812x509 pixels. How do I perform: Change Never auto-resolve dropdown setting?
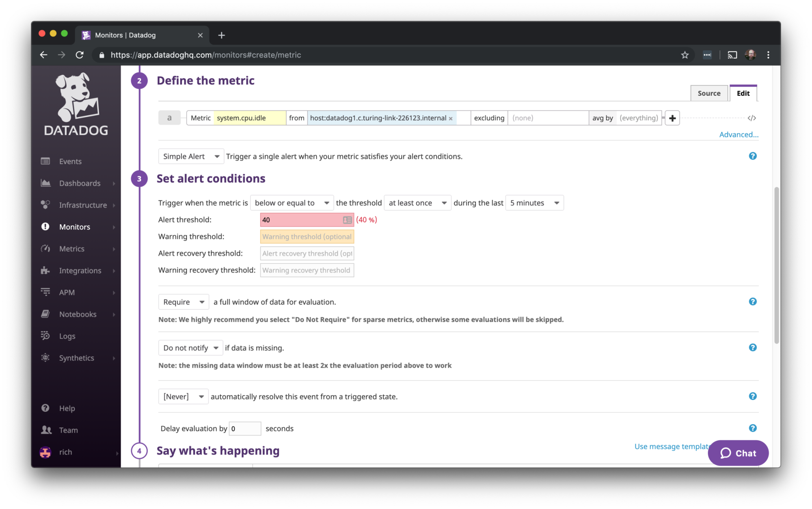182,396
